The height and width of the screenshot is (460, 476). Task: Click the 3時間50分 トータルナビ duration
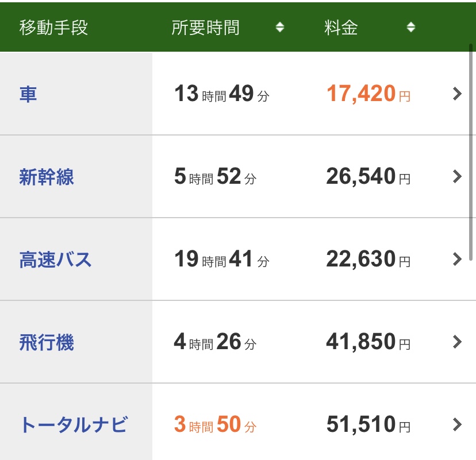(215, 424)
